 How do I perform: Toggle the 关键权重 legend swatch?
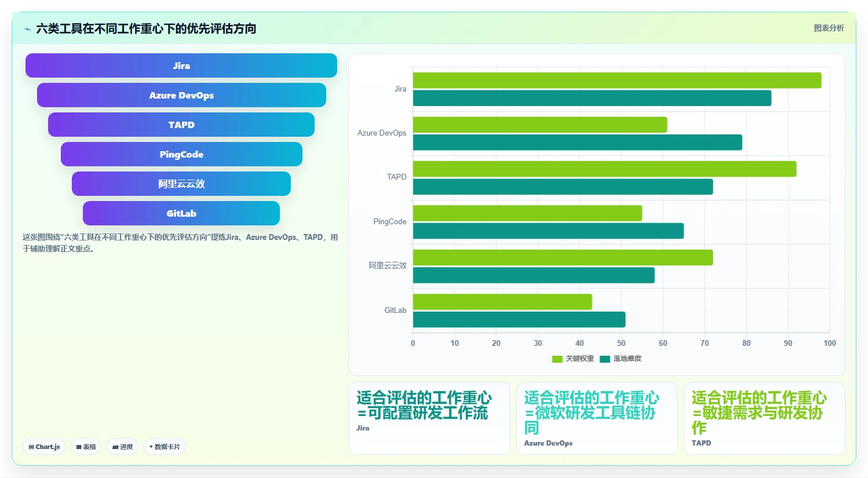pyautogui.click(x=557, y=359)
